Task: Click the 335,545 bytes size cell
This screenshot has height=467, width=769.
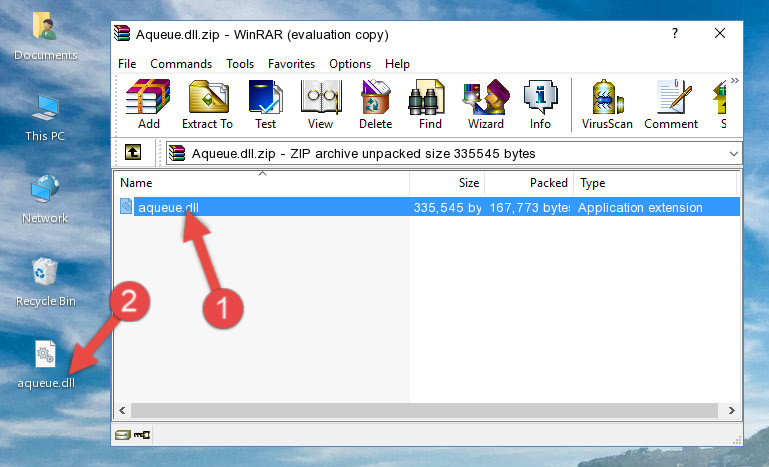Action: pos(447,208)
